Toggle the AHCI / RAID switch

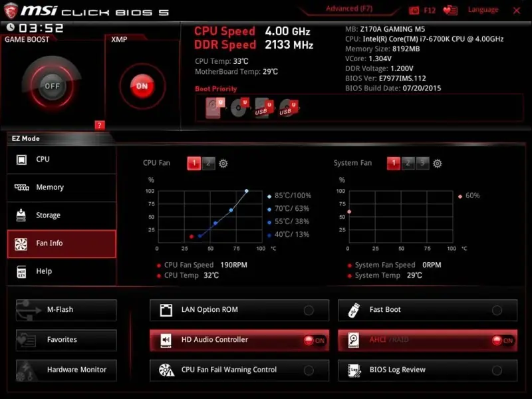(x=503, y=340)
